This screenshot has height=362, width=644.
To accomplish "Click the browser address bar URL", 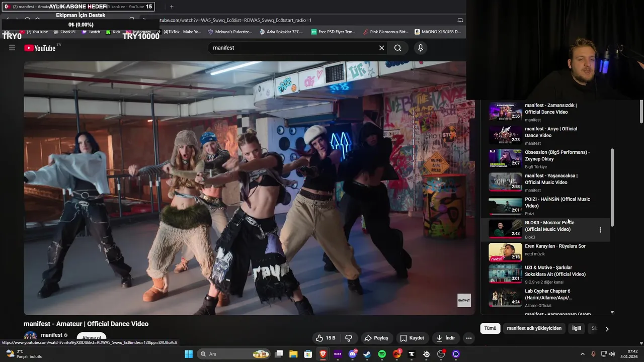I will coord(235,20).
